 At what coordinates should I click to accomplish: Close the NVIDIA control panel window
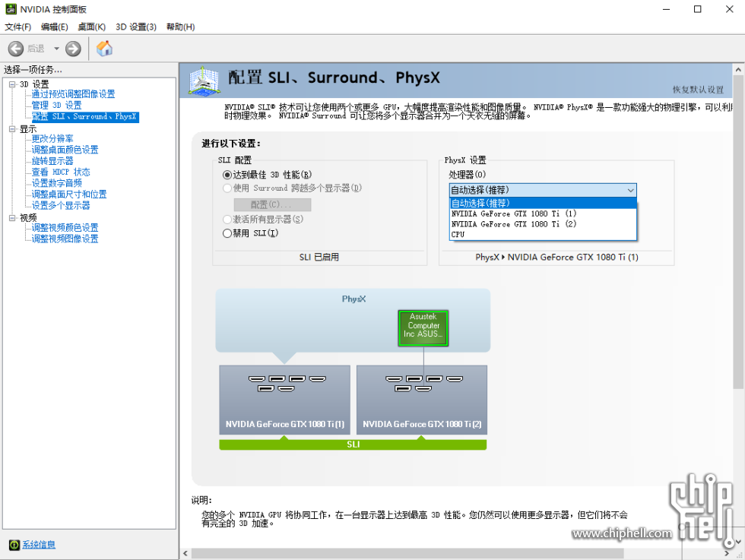point(729,9)
